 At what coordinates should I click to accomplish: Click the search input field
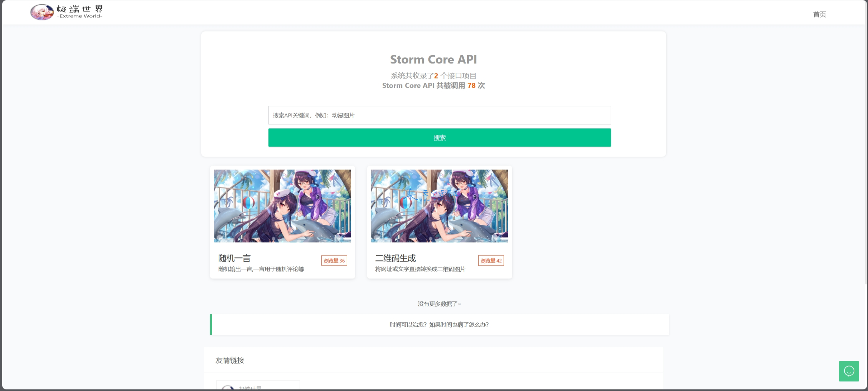tap(440, 115)
